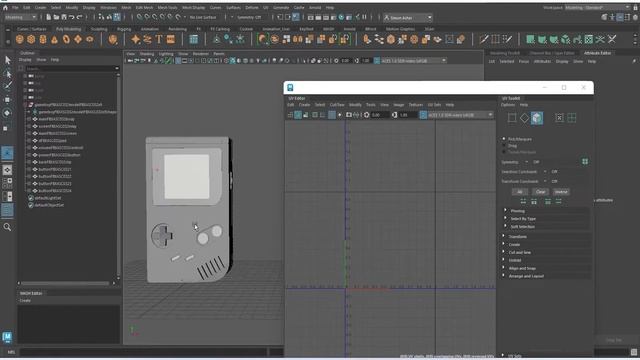
Task: Click the Redo arrow in status line
Action: tap(79, 17)
